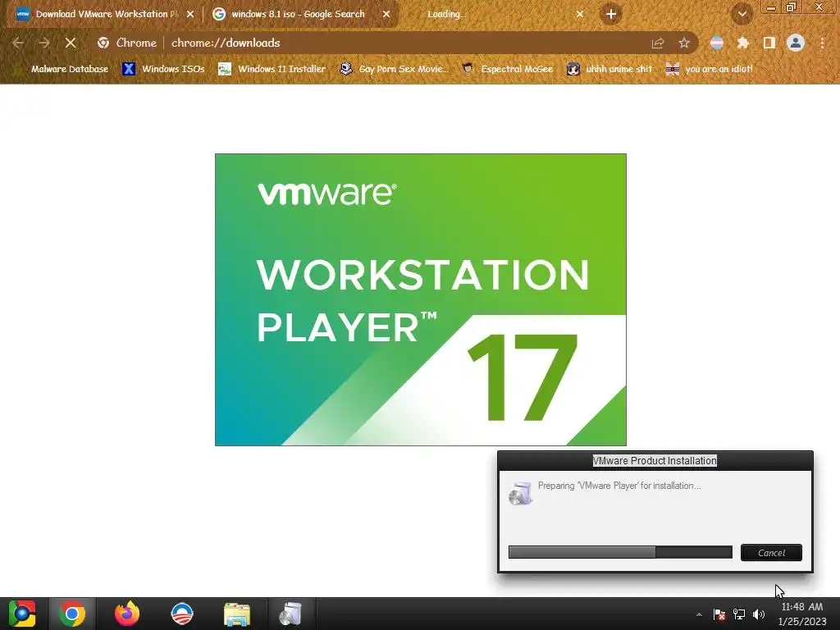Launch Firefox from the taskbar

point(127,614)
